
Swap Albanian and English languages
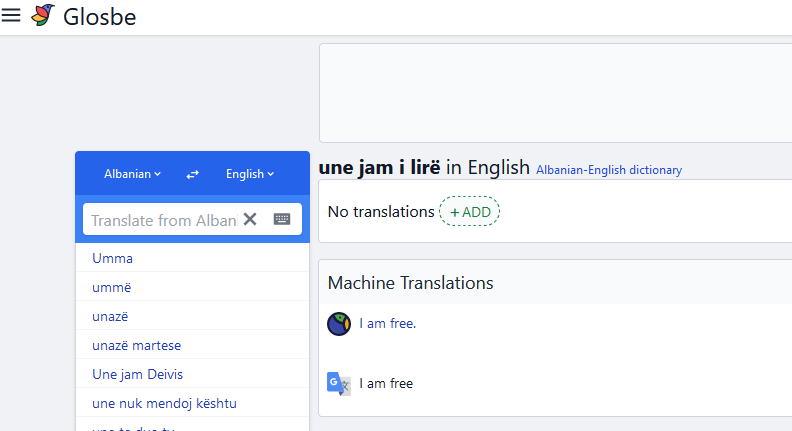[x=192, y=174]
